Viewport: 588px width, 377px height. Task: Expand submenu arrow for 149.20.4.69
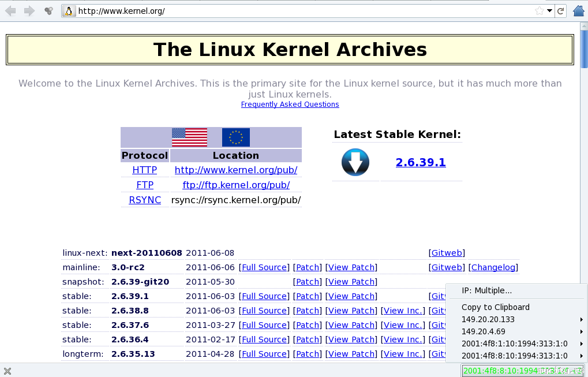[581, 331]
